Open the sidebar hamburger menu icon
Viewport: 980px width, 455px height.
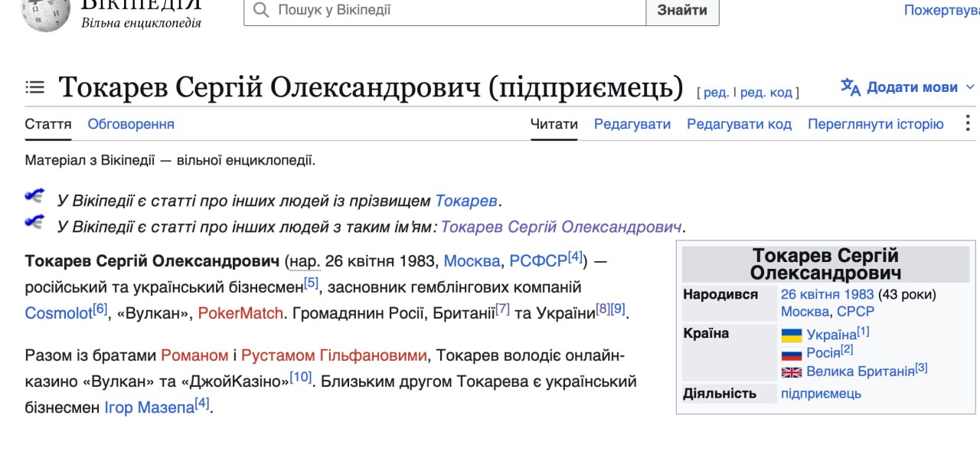pos(34,87)
